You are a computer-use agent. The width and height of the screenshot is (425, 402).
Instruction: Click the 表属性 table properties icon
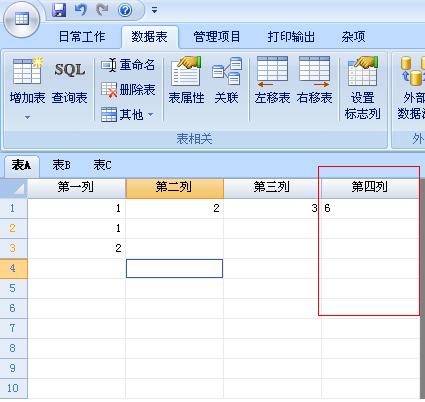(x=186, y=71)
